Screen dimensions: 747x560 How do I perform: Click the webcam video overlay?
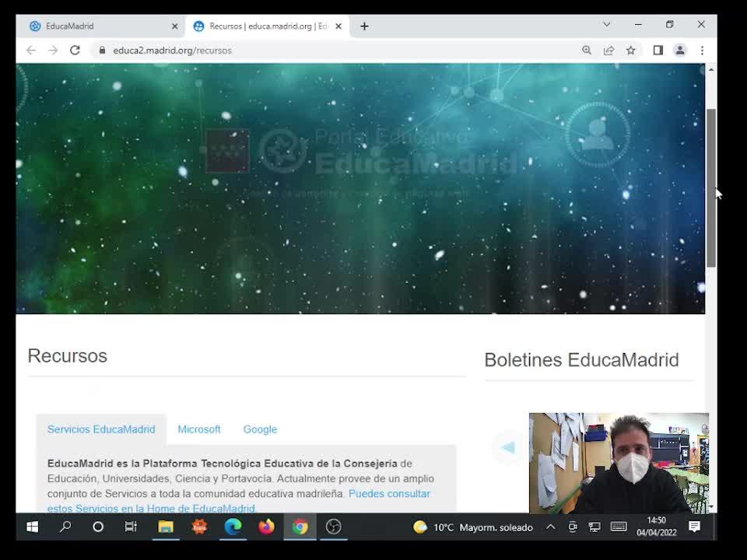click(x=619, y=463)
